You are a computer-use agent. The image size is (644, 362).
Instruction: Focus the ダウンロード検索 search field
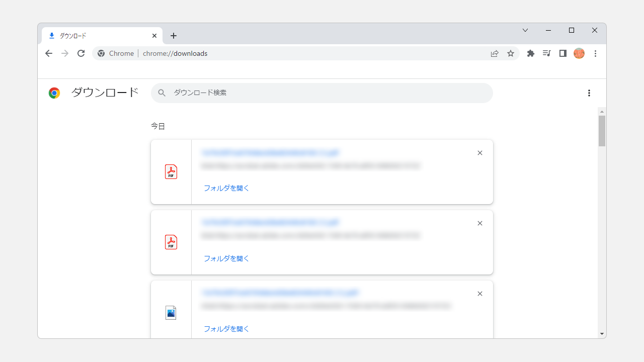click(x=322, y=93)
